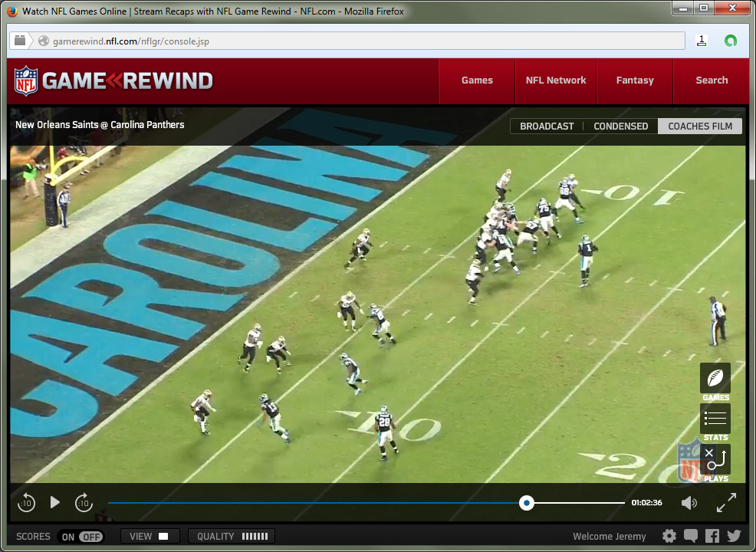Enter fullscreen video mode
The height and width of the screenshot is (552, 756).
(726, 503)
